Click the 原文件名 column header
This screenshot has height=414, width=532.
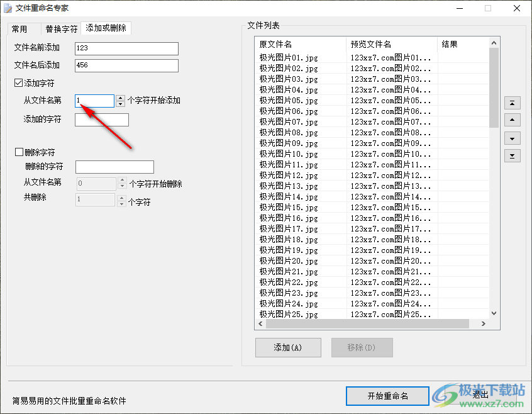pos(301,44)
